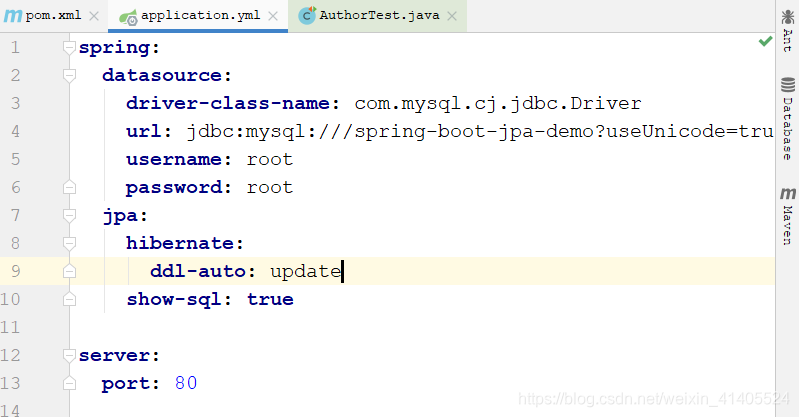The height and width of the screenshot is (417, 799).
Task: Click the Maven icon on pom.xml tab
Action: [x=13, y=16]
